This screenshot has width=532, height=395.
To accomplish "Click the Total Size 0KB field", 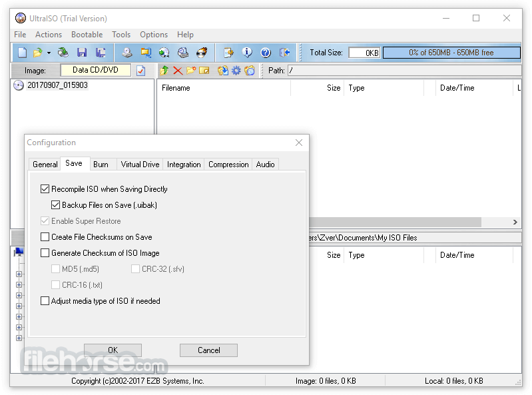I will 365,53.
